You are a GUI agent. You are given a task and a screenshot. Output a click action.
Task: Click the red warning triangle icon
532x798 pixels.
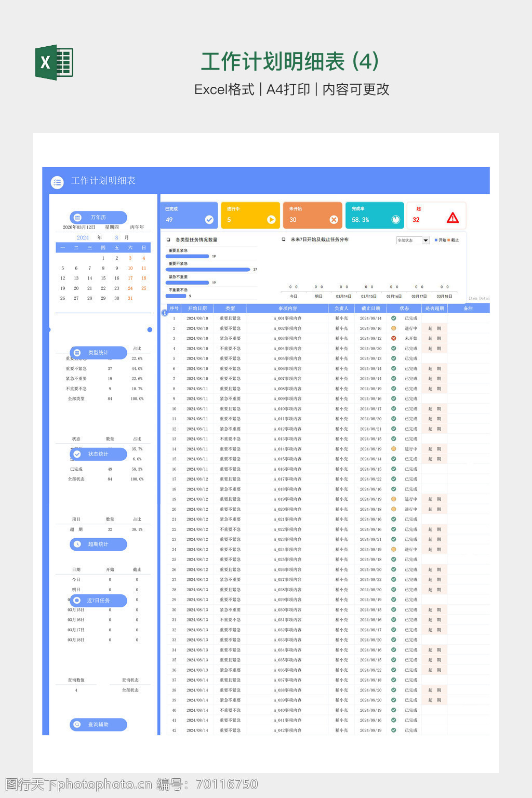pos(453,218)
